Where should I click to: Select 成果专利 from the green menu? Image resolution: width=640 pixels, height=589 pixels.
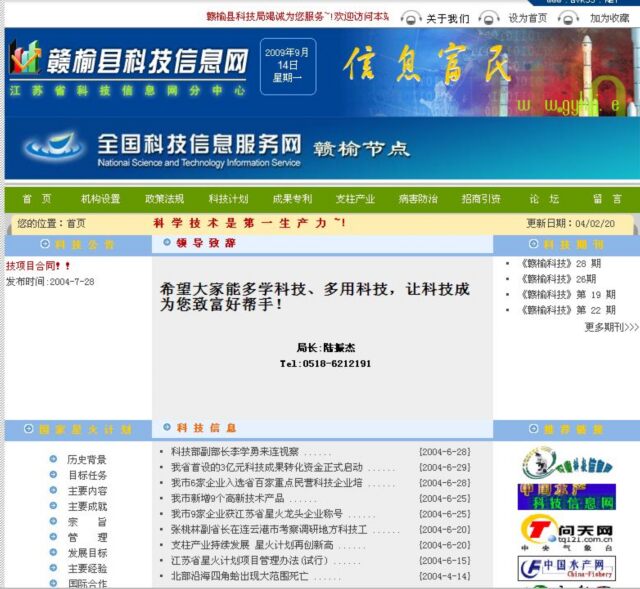pos(292,199)
